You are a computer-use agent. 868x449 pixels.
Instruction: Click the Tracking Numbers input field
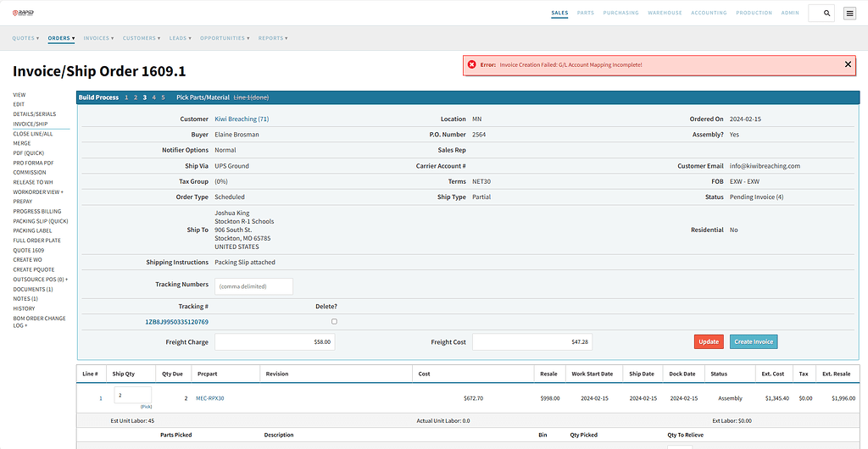(253, 286)
